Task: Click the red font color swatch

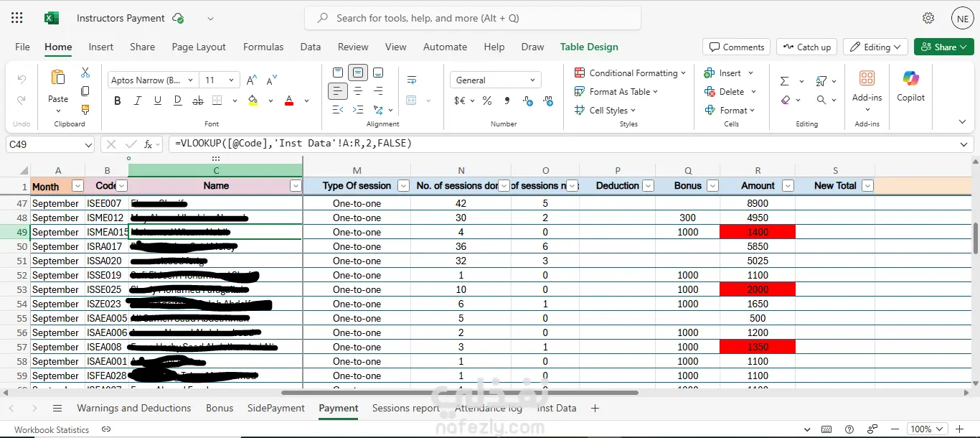Action: pyautogui.click(x=289, y=101)
